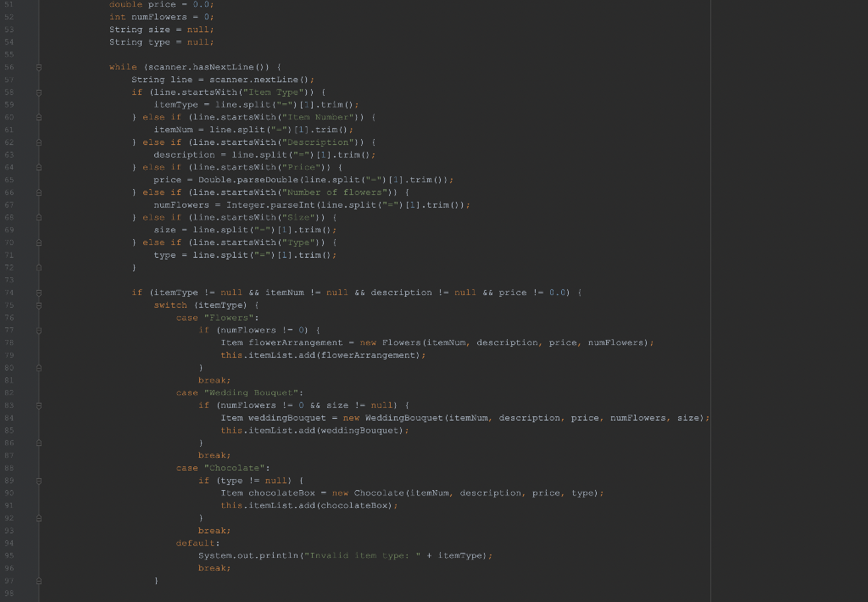
Task: Collapse the Number of flowers else-if fold
Action: click(40, 192)
